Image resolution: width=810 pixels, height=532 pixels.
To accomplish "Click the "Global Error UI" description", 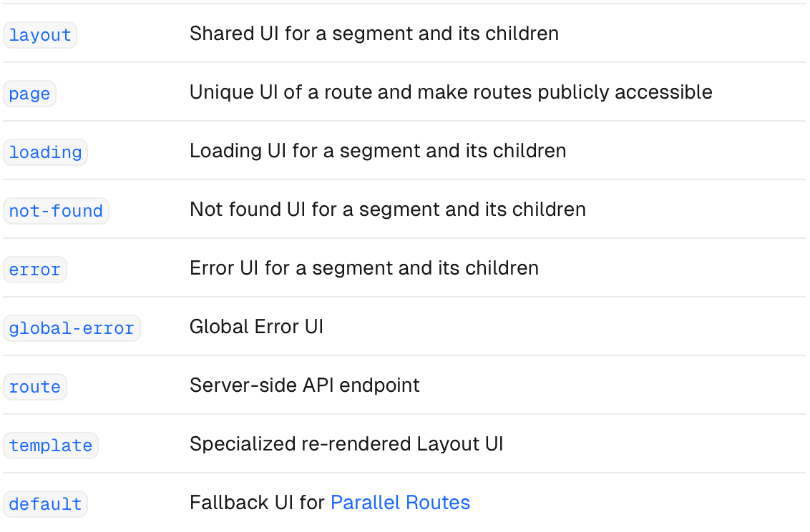I will pos(256,327).
